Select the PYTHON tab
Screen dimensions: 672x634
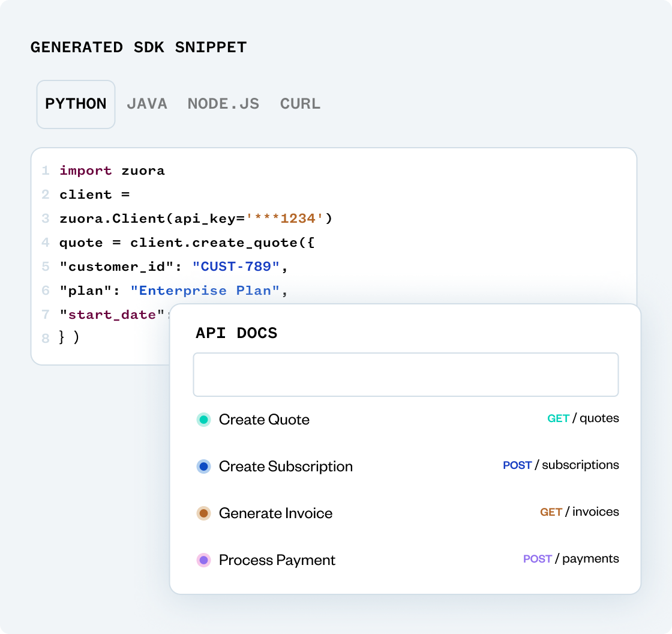point(76,104)
